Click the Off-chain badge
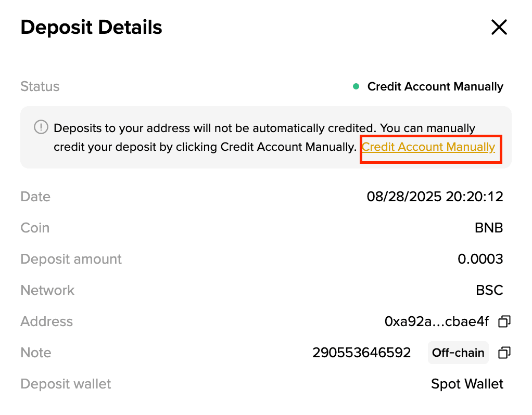Screen dimensions: 532x415 coord(458,353)
